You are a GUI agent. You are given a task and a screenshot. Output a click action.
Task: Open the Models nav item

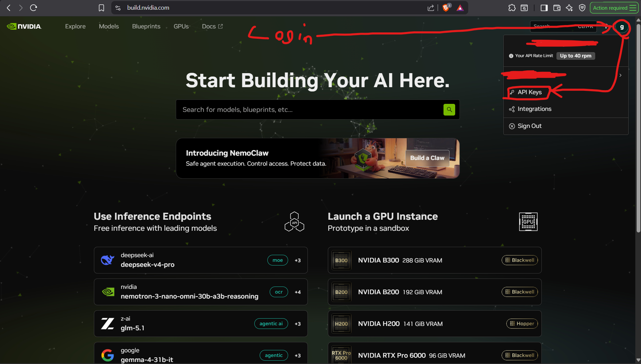coord(109,26)
